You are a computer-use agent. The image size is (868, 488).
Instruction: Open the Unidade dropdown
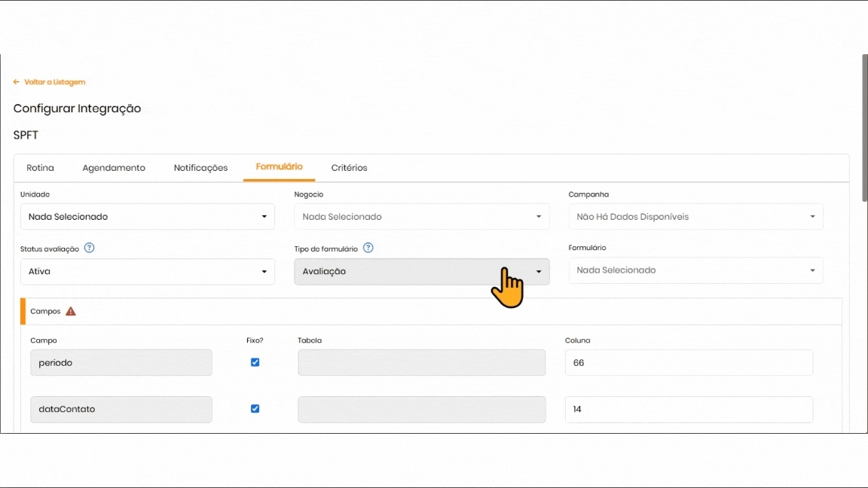point(147,217)
